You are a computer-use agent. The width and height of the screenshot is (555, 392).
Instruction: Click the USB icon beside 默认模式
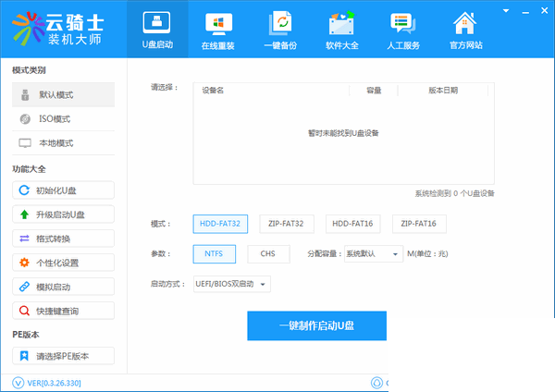tap(25, 95)
